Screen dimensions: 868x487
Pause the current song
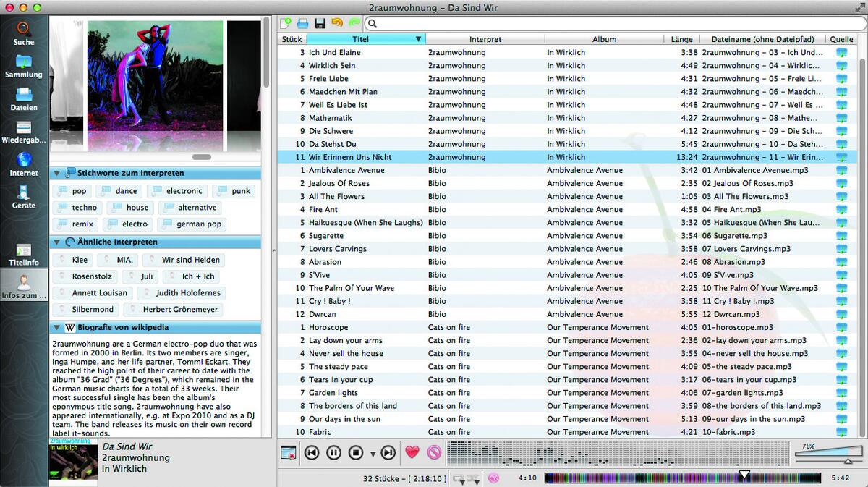pos(333,453)
